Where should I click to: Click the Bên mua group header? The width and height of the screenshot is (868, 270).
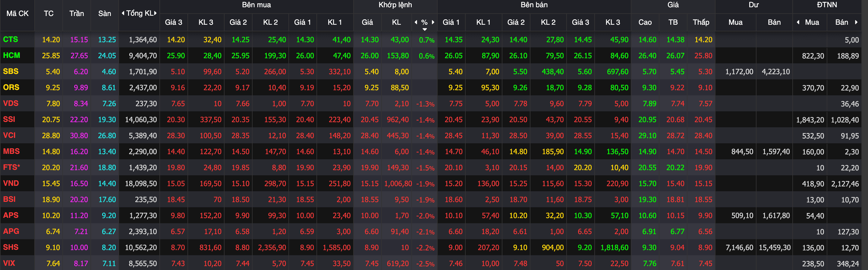click(256, 5)
